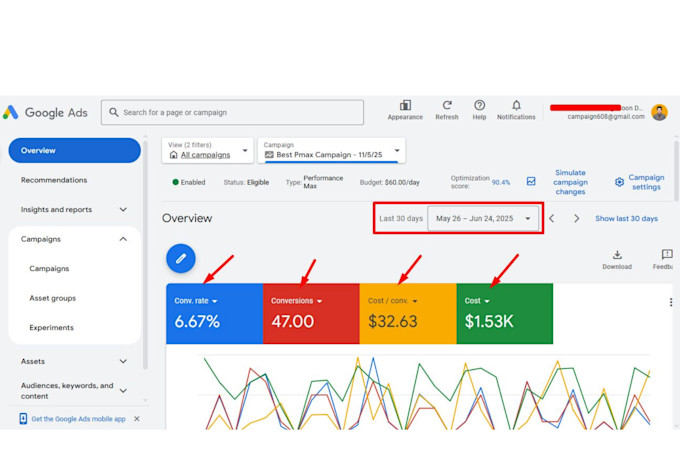Open the Appearance settings icon

point(405,105)
